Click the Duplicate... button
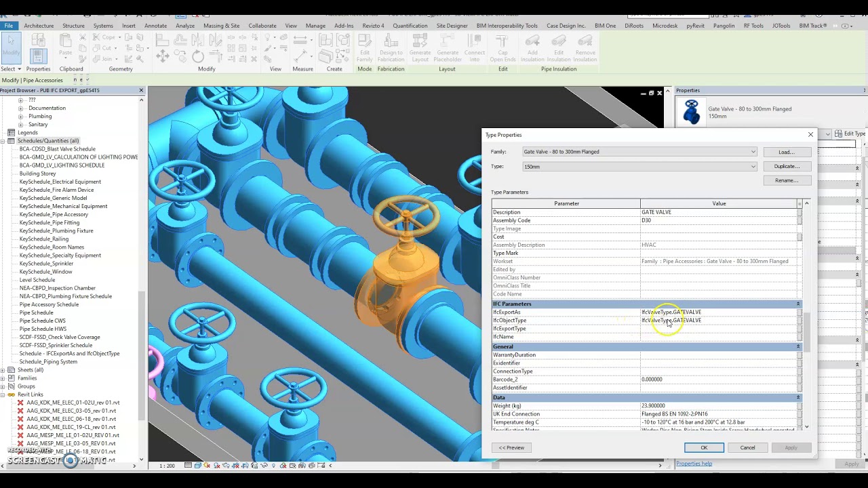 coord(786,166)
